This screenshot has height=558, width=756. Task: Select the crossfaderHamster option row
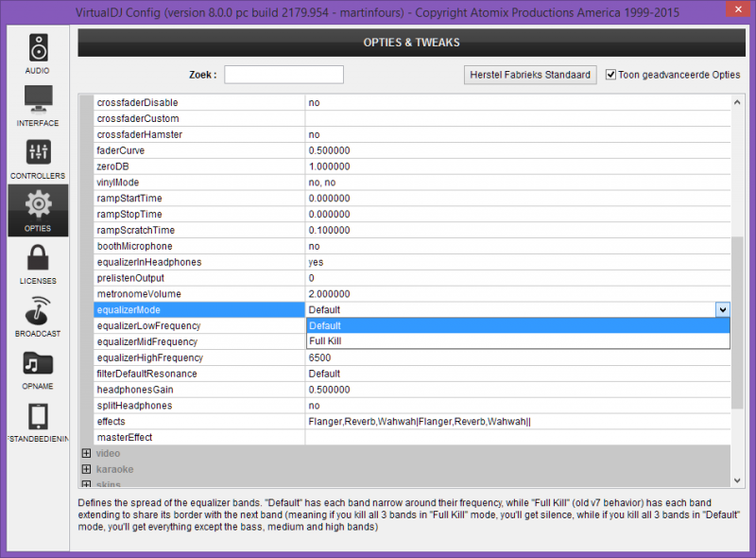412,134
